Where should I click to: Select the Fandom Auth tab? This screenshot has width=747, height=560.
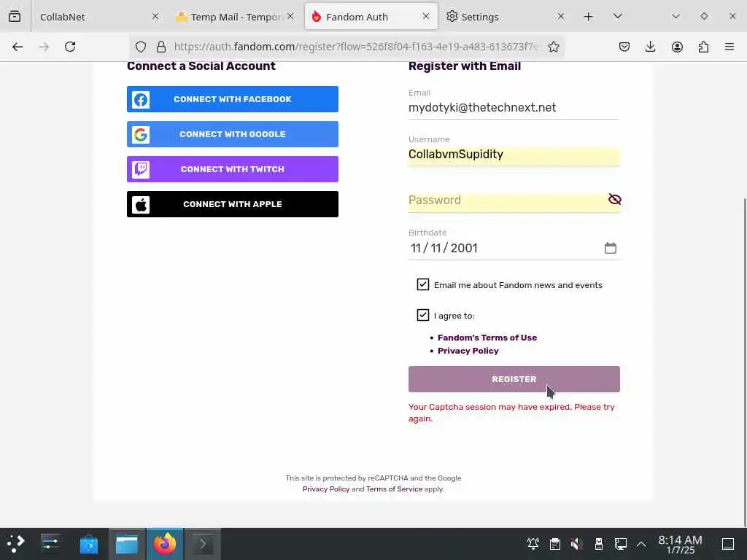(371, 17)
